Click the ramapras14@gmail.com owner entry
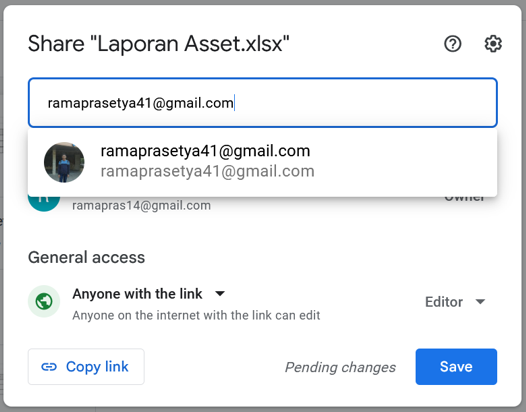Viewport: 526px width, 412px height. 141,205
